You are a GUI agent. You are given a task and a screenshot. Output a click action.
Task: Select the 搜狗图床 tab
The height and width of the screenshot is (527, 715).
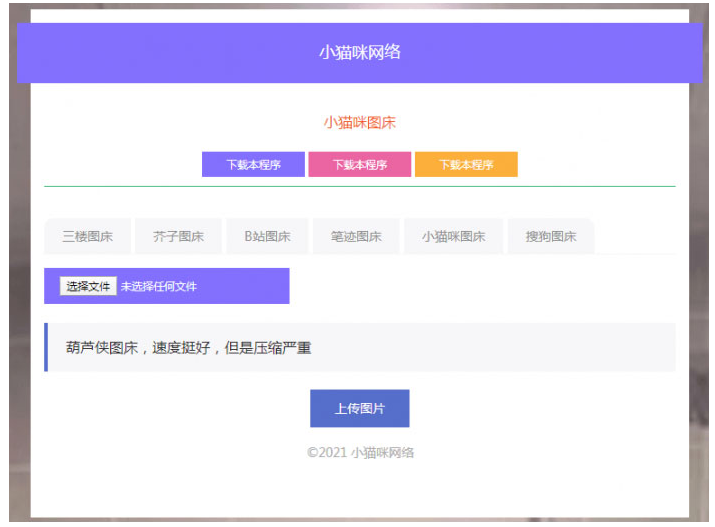click(x=551, y=237)
